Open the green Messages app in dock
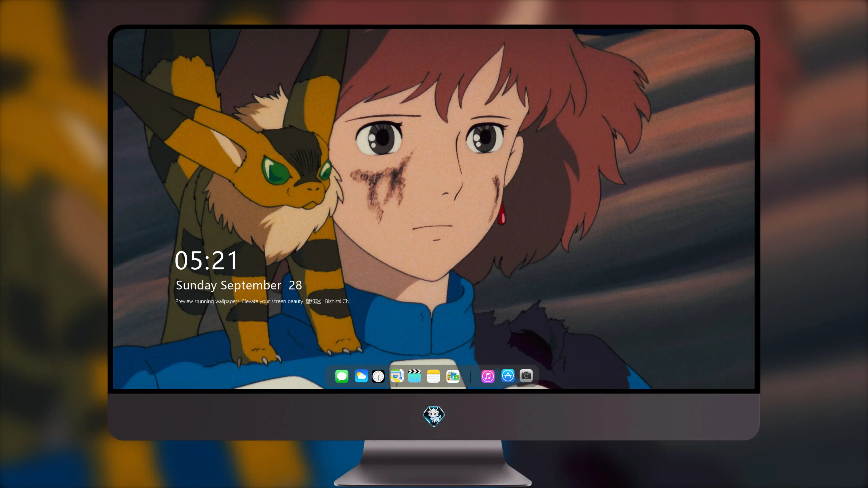The width and height of the screenshot is (868, 488). (x=342, y=376)
